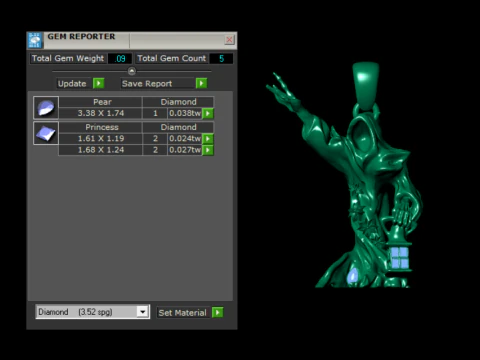Click the GEM REPORTER title bar
This screenshot has height=360, width=480.
coord(132,40)
